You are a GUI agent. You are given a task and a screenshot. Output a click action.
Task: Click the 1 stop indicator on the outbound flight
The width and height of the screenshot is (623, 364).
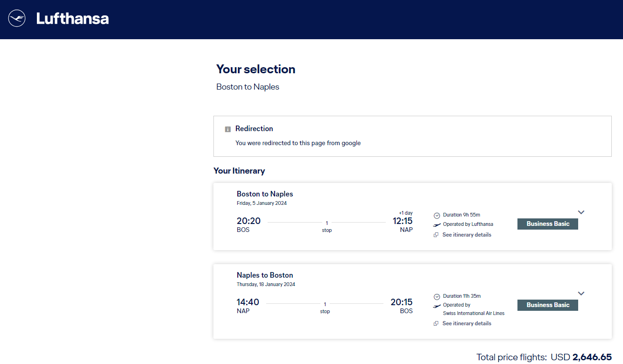(x=326, y=226)
